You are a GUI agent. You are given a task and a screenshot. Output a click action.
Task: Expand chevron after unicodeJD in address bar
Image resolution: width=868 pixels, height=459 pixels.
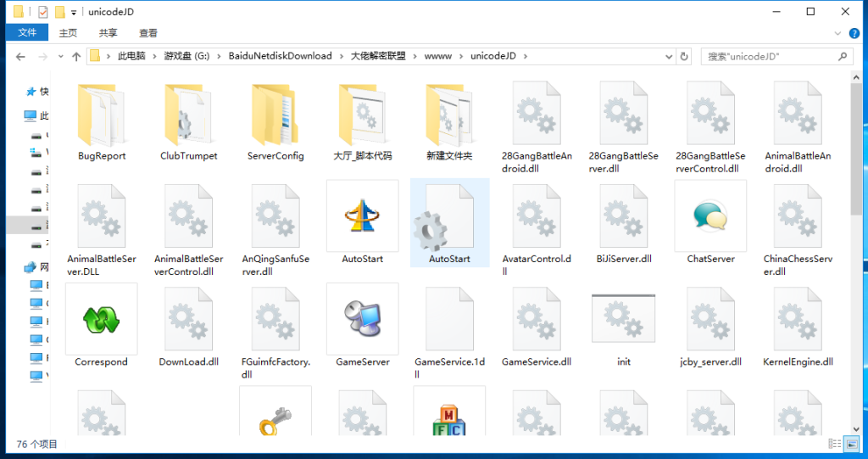point(526,57)
